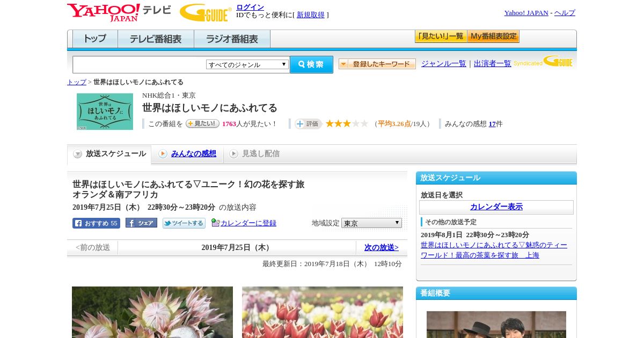Click the protea flower photo thumbnail
The height and width of the screenshot is (338, 644).
pyautogui.click(x=152, y=312)
